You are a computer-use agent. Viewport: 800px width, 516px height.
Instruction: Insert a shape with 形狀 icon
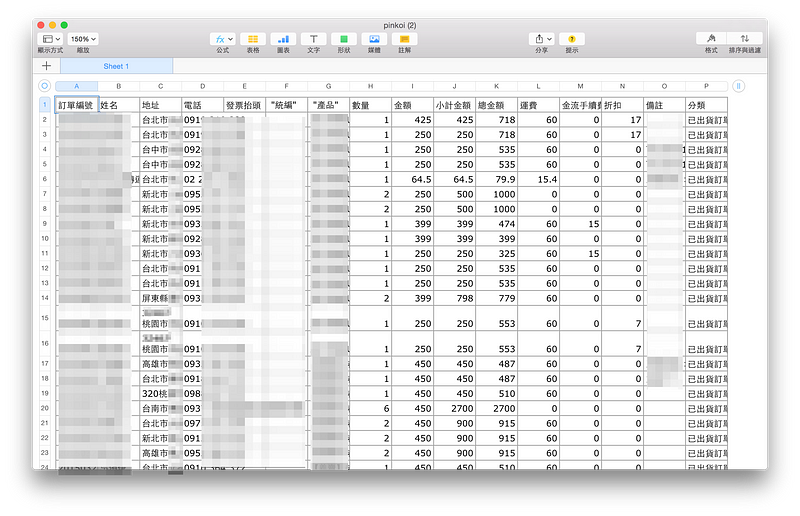(x=343, y=38)
